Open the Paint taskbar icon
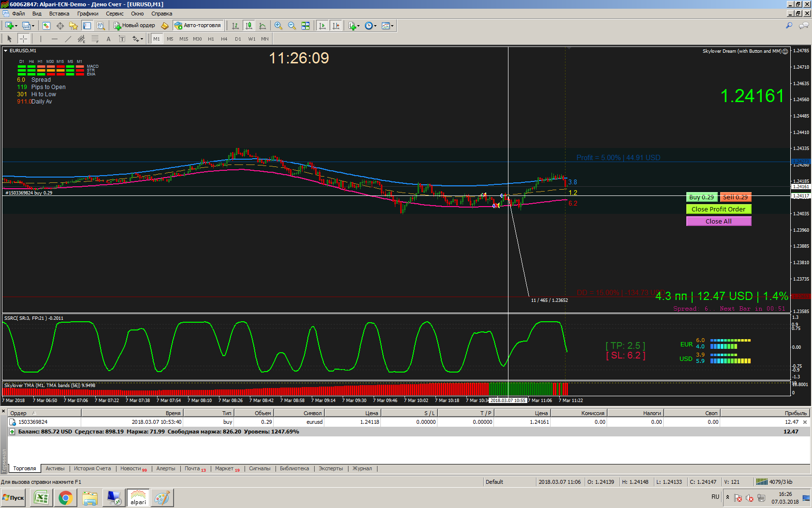Image resolution: width=812 pixels, height=508 pixels. [162, 498]
